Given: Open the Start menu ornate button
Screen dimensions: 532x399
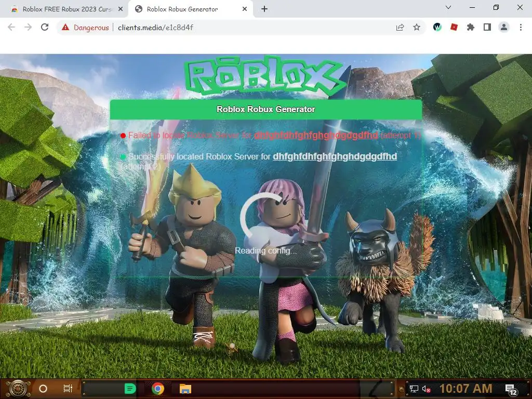Looking at the screenshot, I should pyautogui.click(x=18, y=389).
